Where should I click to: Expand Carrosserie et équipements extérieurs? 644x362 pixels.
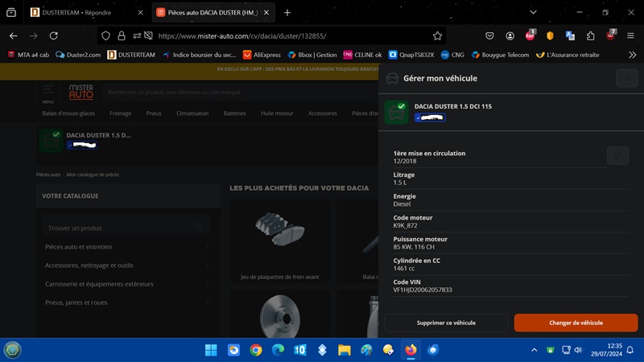[127, 284]
